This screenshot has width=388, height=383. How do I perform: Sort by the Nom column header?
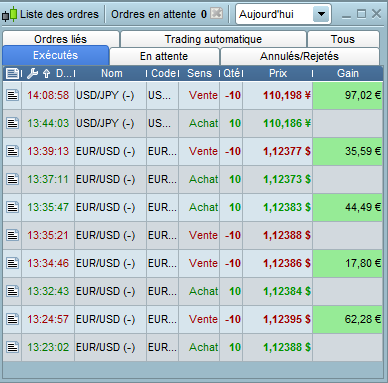coord(112,73)
